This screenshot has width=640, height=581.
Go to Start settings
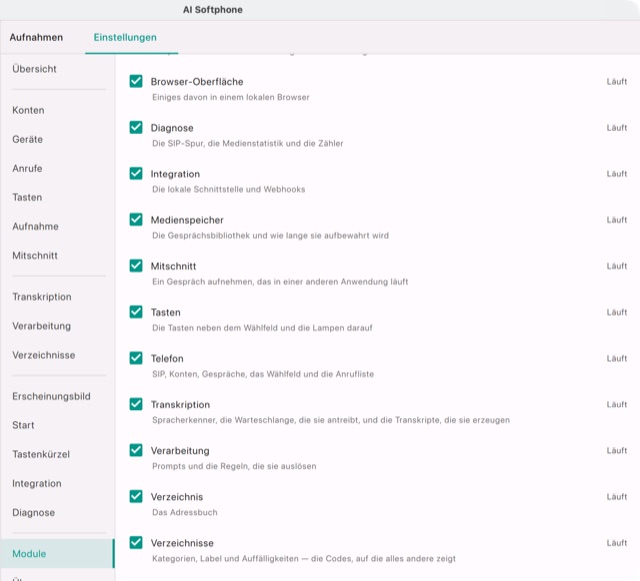[x=23, y=425]
